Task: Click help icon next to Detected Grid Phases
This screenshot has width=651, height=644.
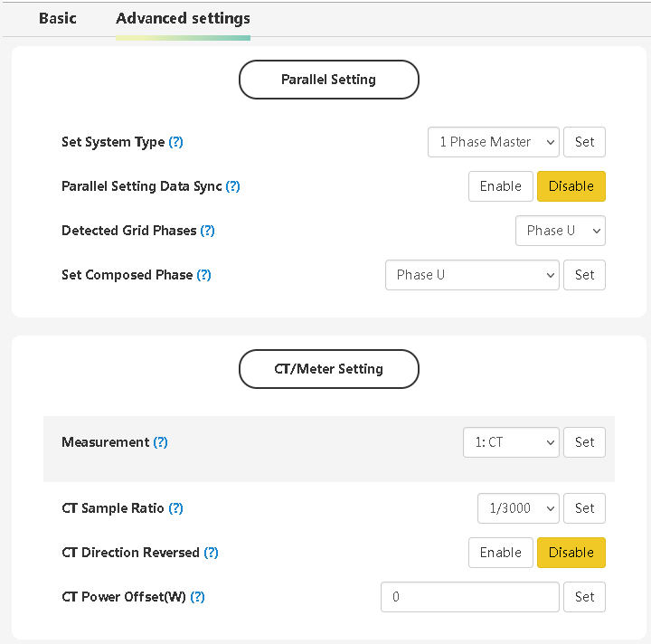Action: pos(208,231)
